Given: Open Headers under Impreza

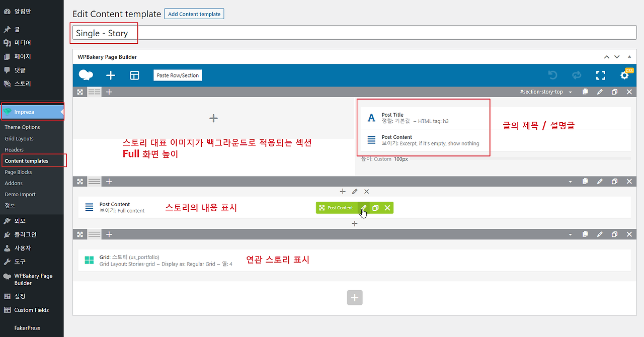Looking at the screenshot, I should point(14,150).
